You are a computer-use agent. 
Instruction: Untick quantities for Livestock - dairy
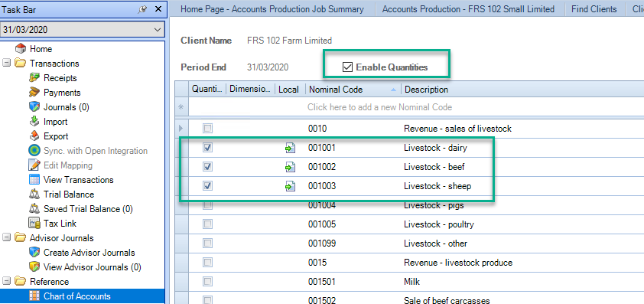pos(208,148)
